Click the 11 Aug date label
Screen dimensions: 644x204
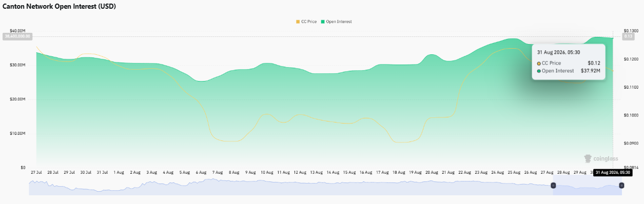pos(283,173)
